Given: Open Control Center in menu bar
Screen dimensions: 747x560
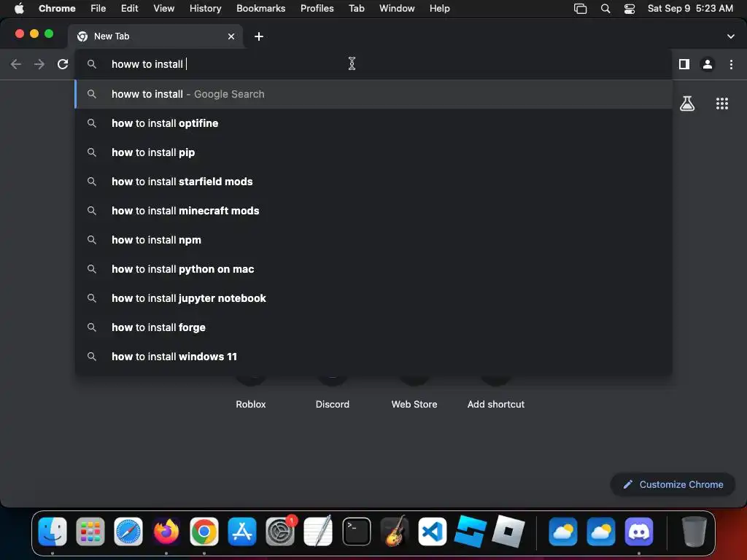Looking at the screenshot, I should pos(630,9).
